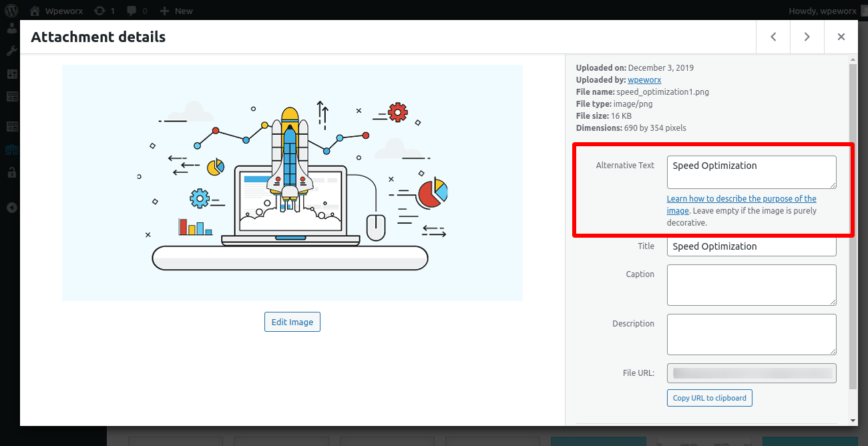Click the Edit Image button

pyautogui.click(x=292, y=322)
